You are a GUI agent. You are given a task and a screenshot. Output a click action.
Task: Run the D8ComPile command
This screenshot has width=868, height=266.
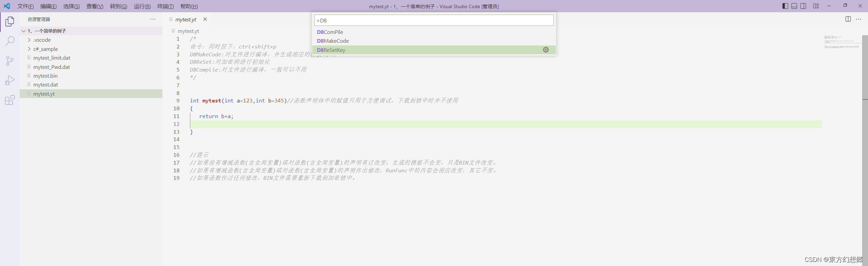tap(434, 32)
